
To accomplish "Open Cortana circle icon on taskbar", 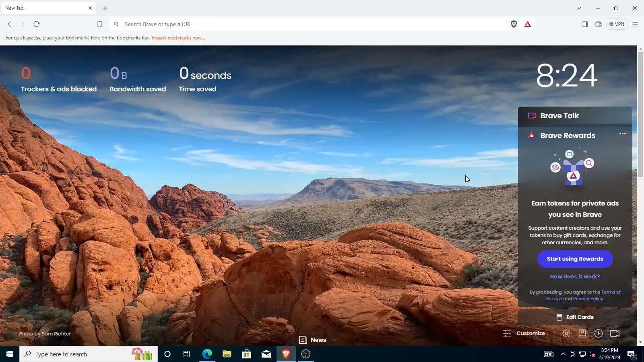I will (x=167, y=354).
